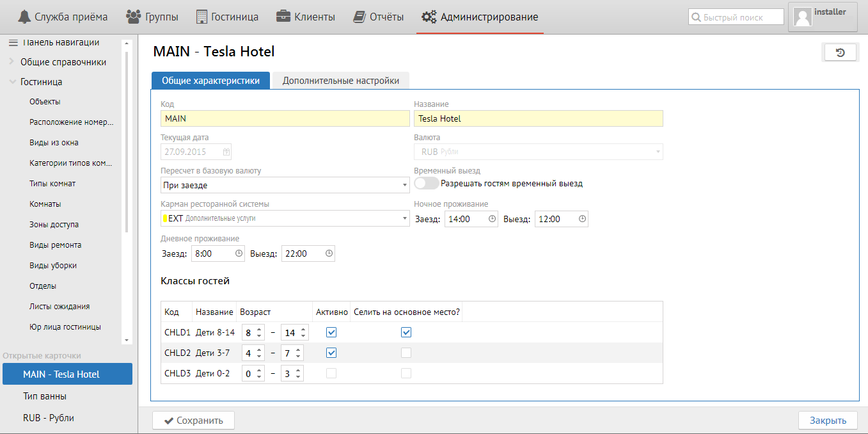
Task: Open Пересчет в базовую валюту dropdown
Action: click(285, 185)
